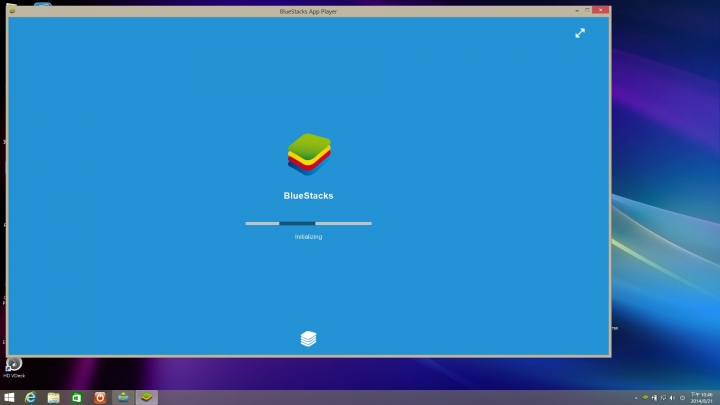This screenshot has height=405, width=720.
Task: Click the loading progress bar
Action: [x=309, y=224]
